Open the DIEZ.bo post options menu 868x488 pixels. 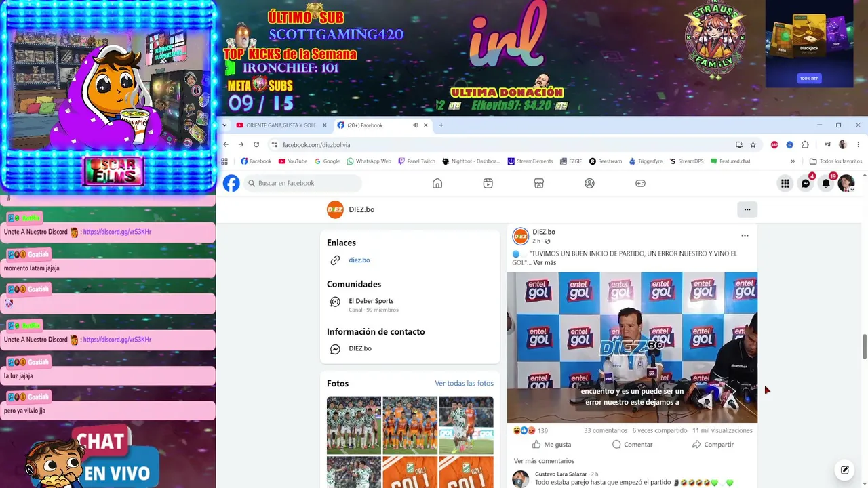point(745,236)
